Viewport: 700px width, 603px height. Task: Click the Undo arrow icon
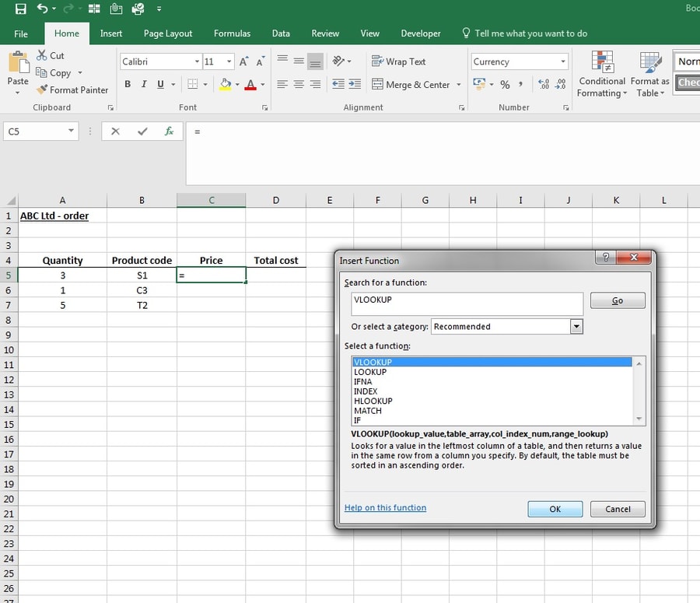click(43, 9)
